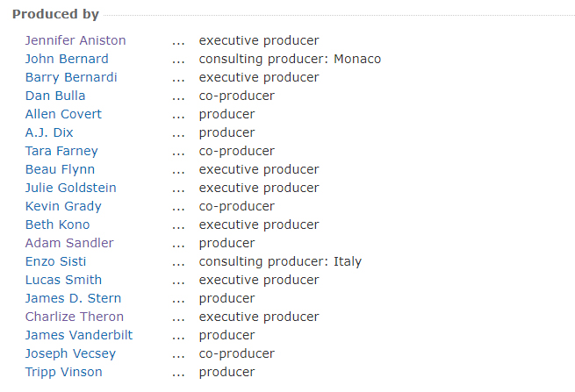Select the Dan Bulla link
Image resolution: width=575 pixels, height=392 pixels.
click(x=55, y=96)
